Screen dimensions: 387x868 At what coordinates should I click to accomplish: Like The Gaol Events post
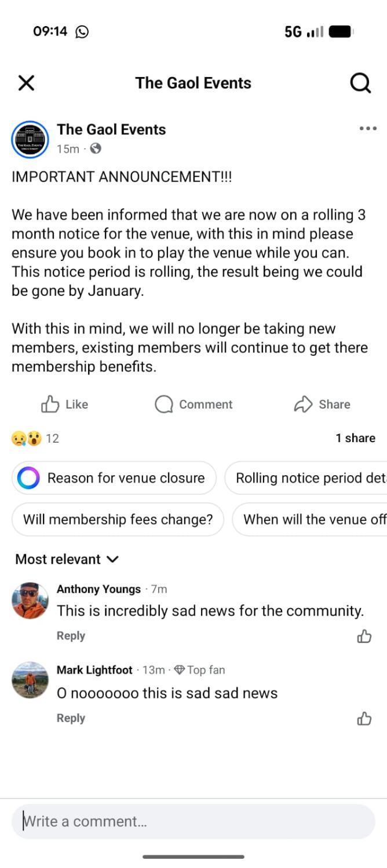[64, 404]
